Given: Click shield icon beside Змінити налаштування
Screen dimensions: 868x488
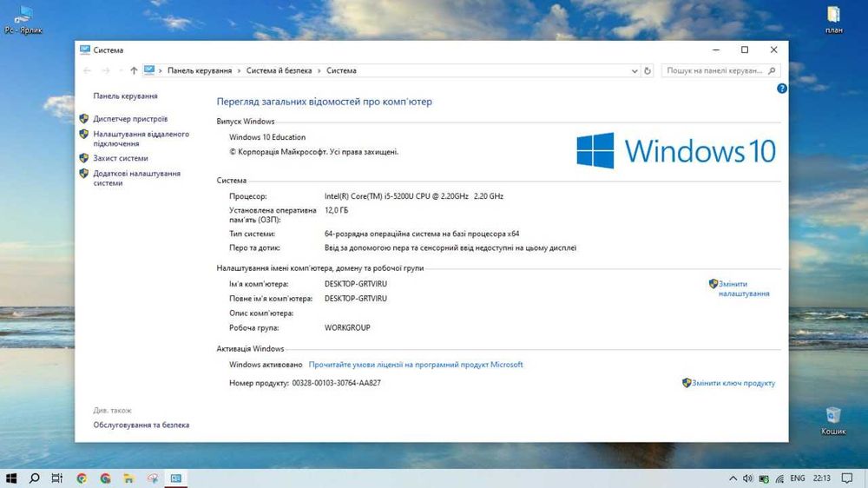Looking at the screenshot, I should point(713,284).
